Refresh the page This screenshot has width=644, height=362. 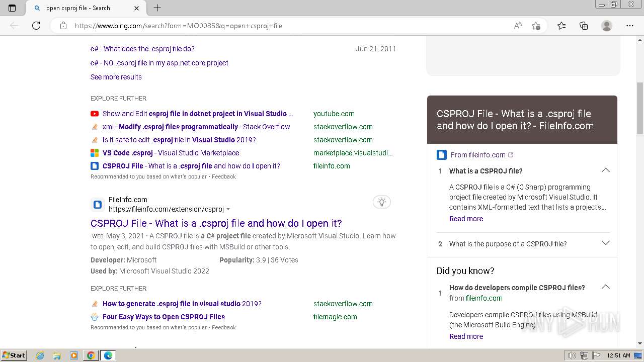click(36, 26)
